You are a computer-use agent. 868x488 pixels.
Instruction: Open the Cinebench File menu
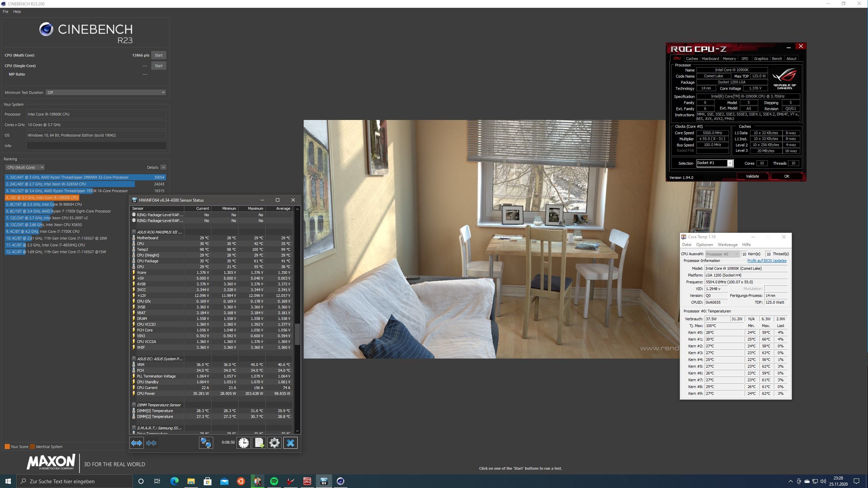click(5, 12)
